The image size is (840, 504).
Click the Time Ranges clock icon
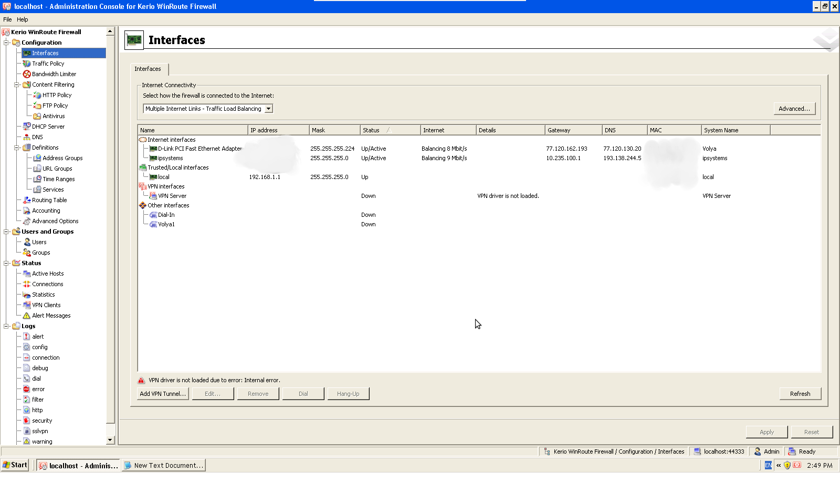[37, 179]
